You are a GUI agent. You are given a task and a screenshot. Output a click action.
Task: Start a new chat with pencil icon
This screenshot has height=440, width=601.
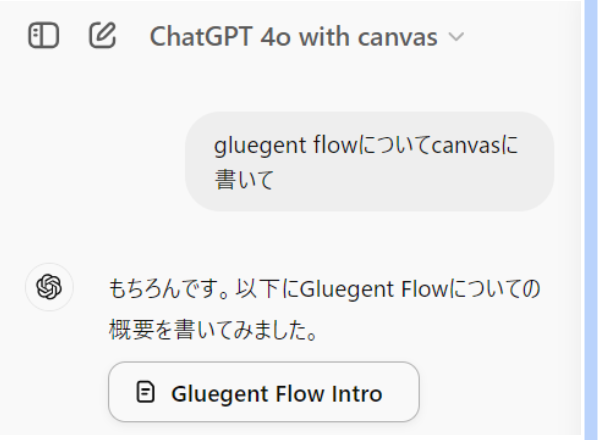(102, 35)
